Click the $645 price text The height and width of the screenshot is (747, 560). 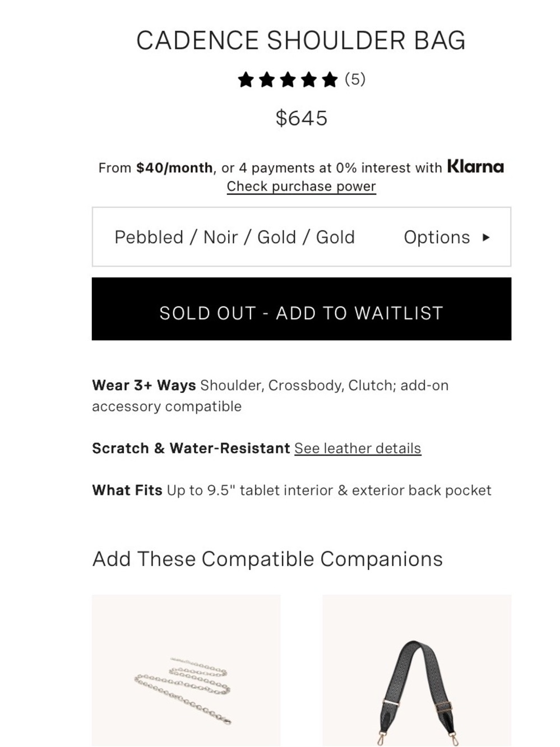pyautogui.click(x=302, y=118)
